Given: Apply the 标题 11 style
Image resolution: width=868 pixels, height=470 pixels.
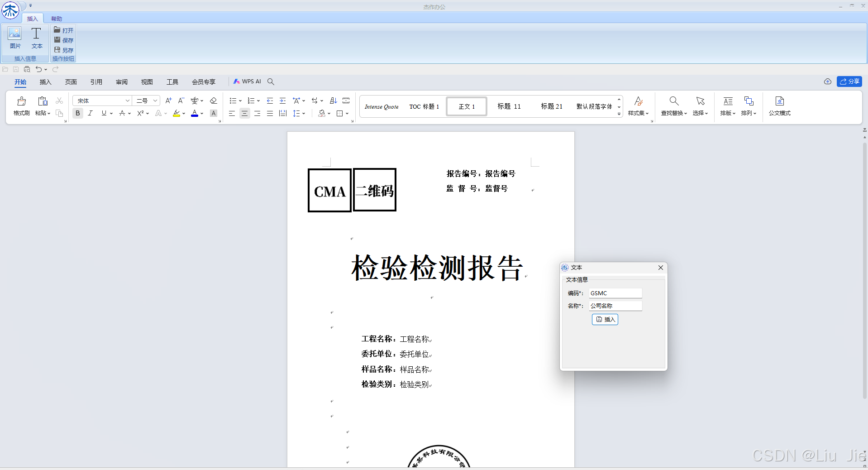Looking at the screenshot, I should click(x=509, y=106).
